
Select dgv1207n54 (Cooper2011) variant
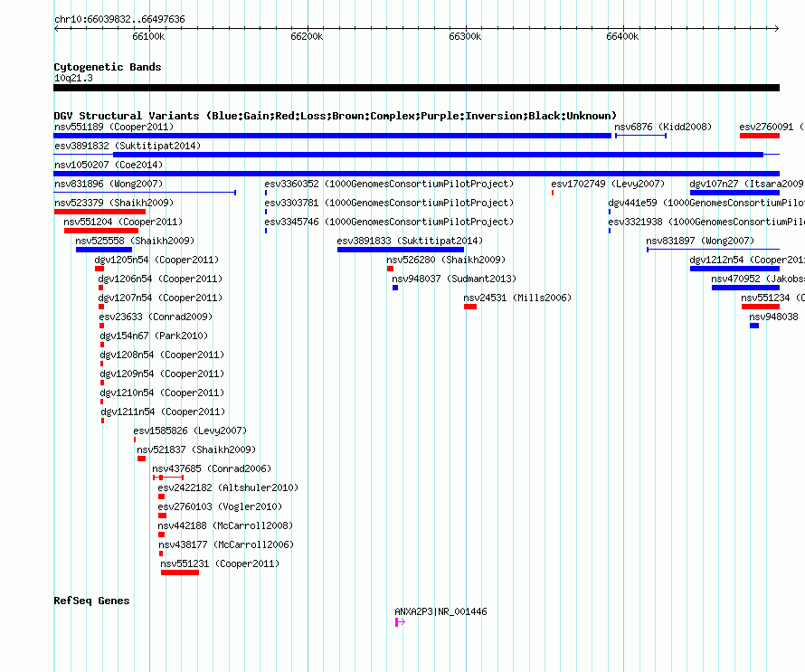(x=160, y=298)
